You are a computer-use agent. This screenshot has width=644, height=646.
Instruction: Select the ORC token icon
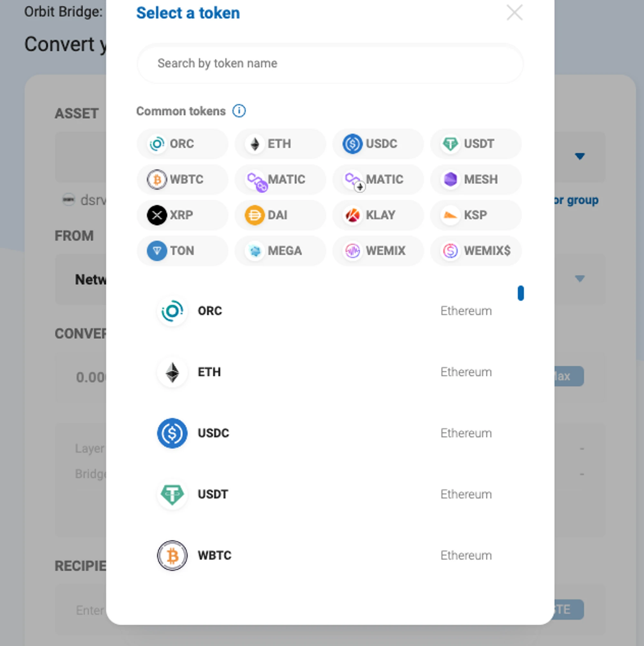pyautogui.click(x=156, y=143)
